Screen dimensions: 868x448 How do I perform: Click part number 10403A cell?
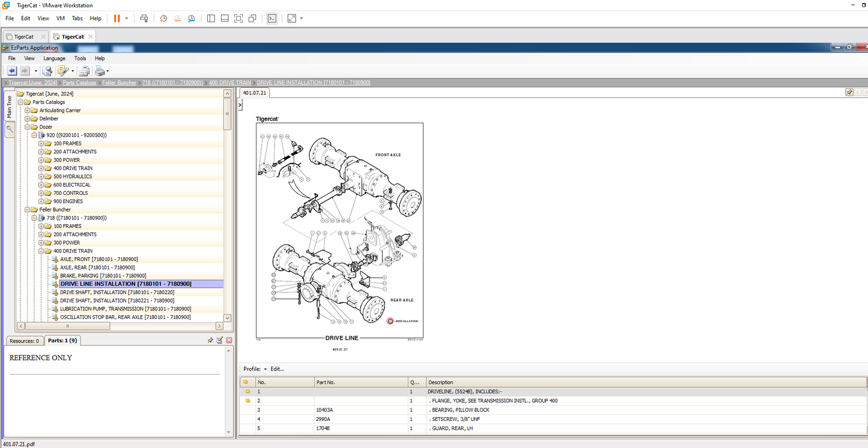[361, 410]
